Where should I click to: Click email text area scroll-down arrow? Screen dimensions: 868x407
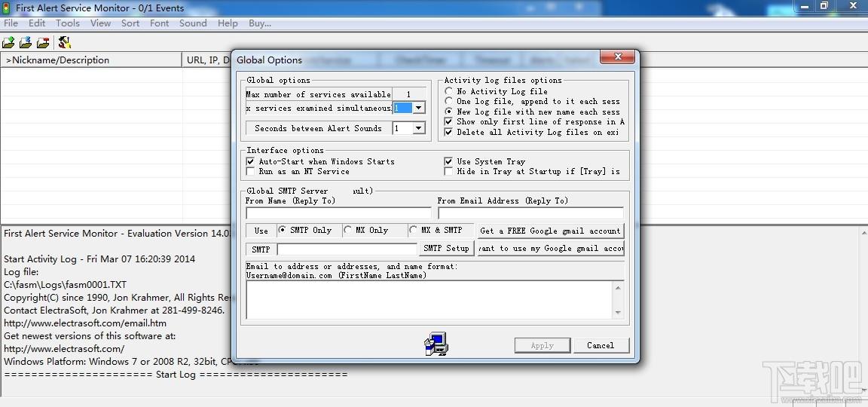click(619, 313)
